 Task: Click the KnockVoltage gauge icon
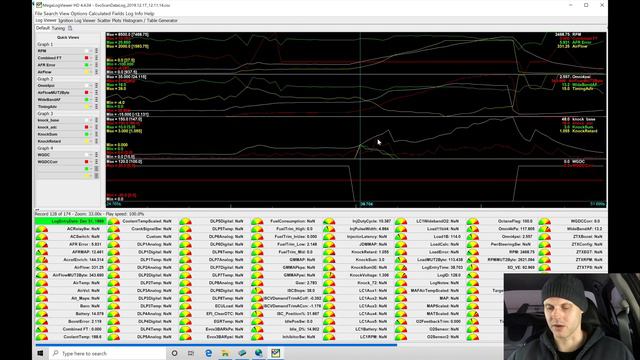[329, 276]
